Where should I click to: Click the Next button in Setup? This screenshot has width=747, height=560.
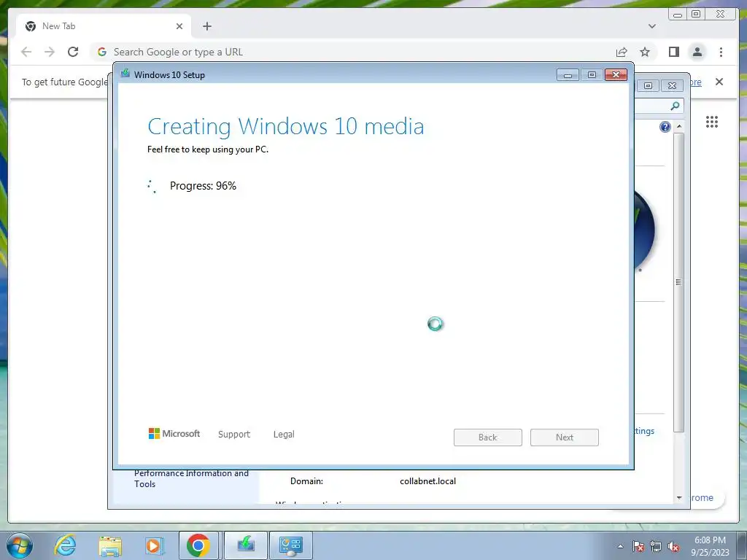565,437
